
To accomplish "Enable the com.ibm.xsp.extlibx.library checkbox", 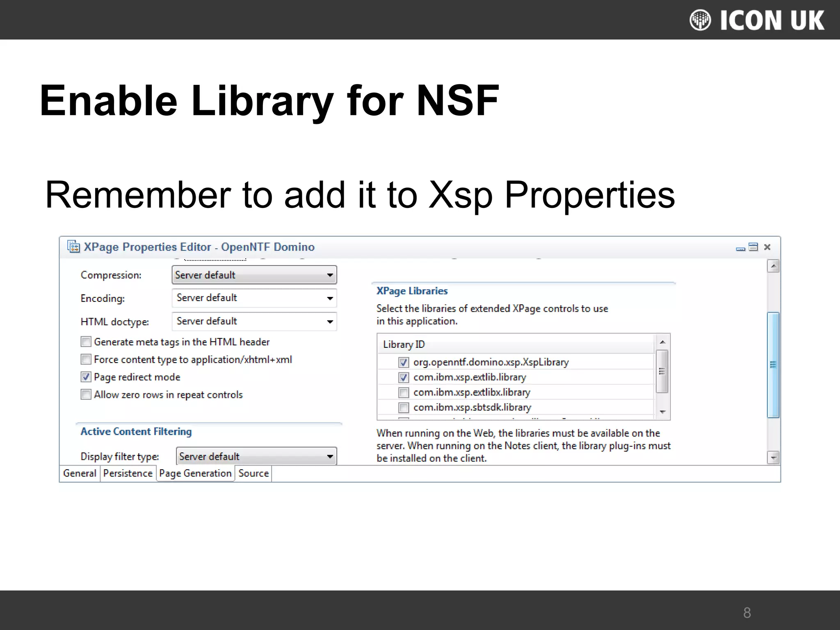I will (x=404, y=393).
